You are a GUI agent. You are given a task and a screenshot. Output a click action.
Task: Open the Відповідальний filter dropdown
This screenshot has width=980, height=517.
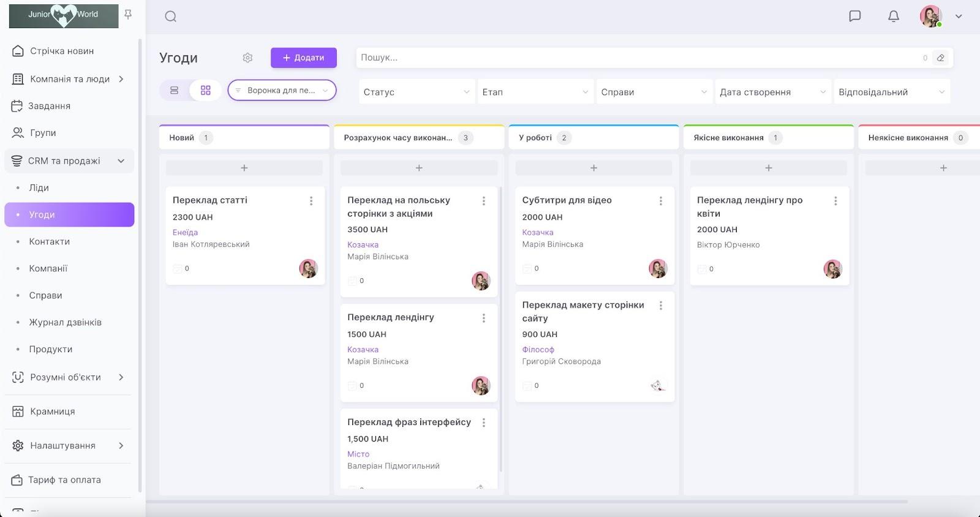tap(891, 92)
